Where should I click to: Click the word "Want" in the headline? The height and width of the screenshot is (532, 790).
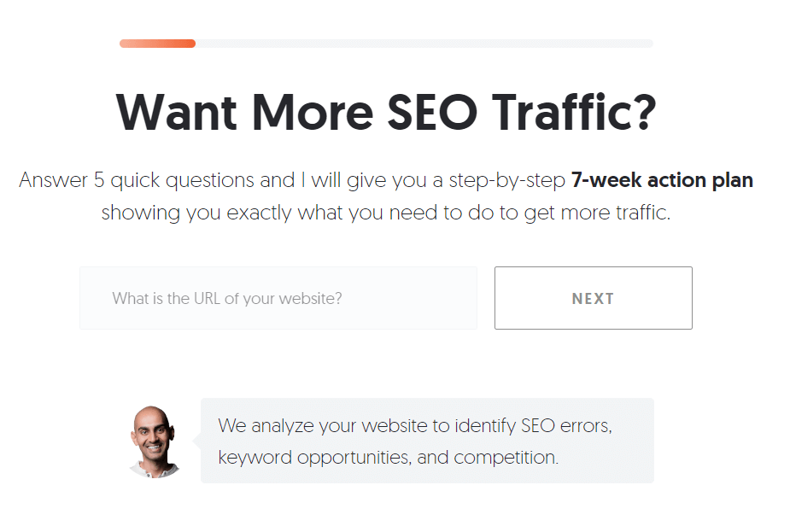click(x=176, y=113)
